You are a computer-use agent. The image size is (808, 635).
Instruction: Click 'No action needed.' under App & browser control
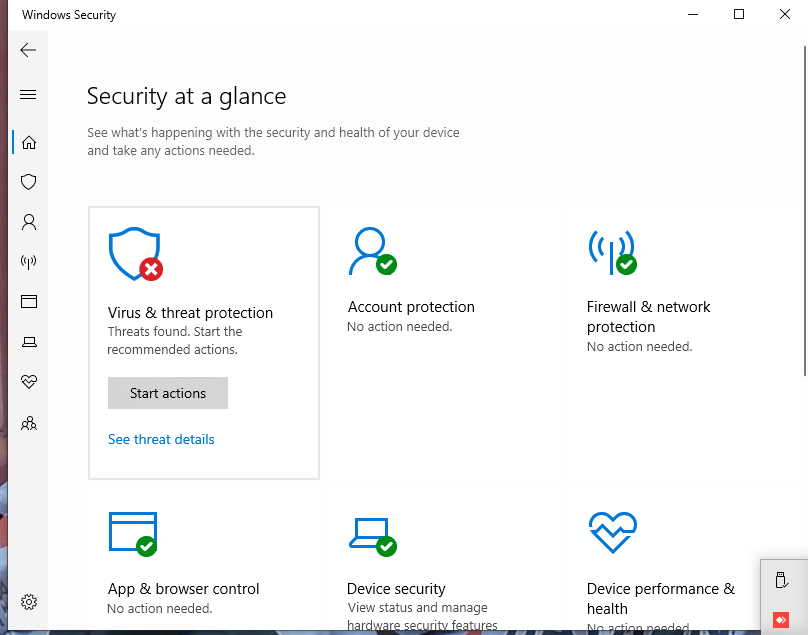click(x=160, y=609)
